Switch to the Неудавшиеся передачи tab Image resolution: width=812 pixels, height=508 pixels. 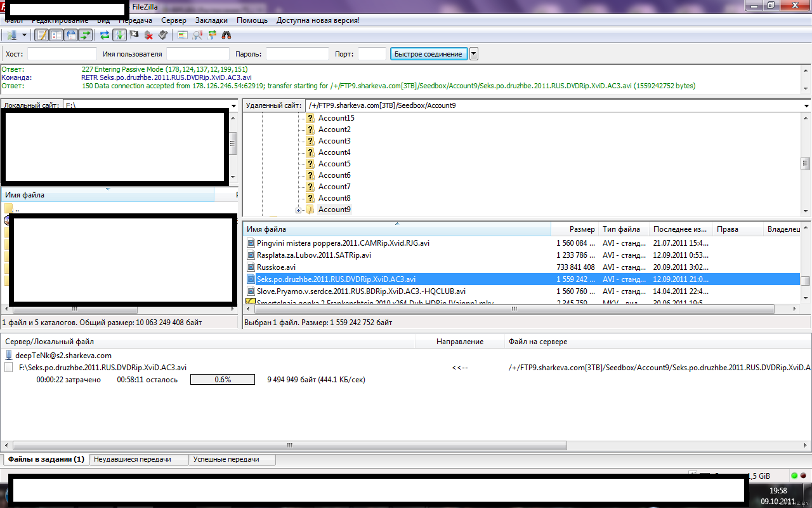(139, 459)
